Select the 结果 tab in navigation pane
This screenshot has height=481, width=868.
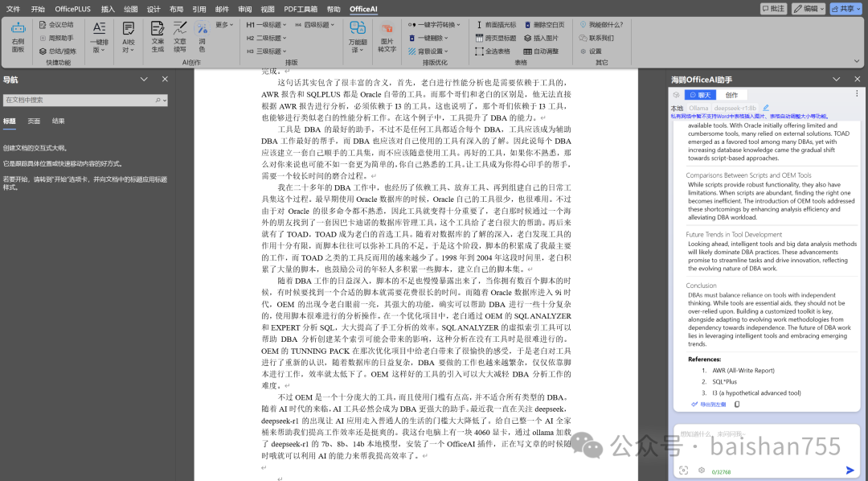pos(58,121)
